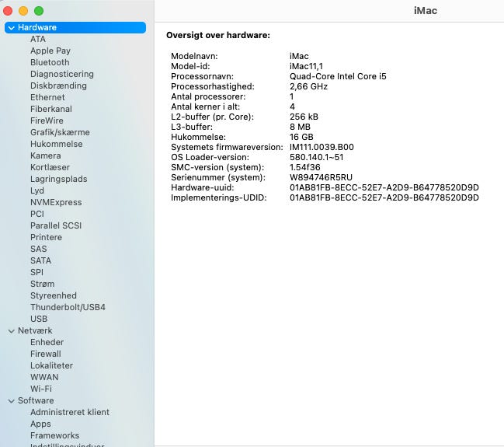
Task: Click the processor speed 2,66 GHz
Action: (308, 87)
